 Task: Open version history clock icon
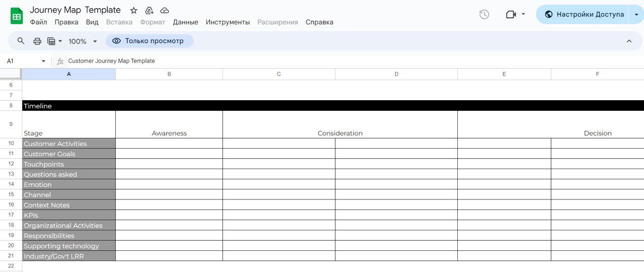(484, 15)
